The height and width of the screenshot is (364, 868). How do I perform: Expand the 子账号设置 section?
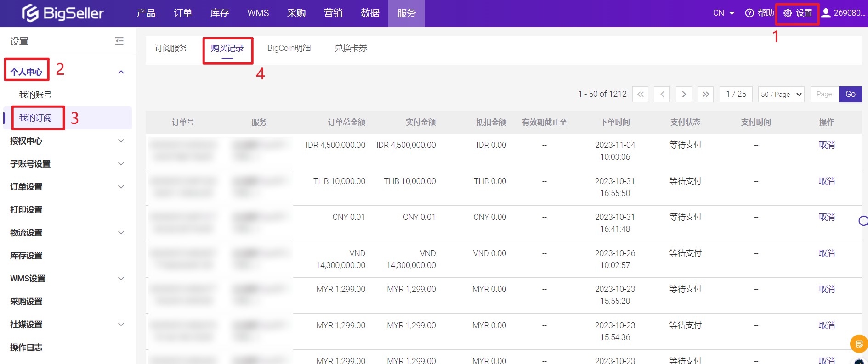(x=121, y=164)
